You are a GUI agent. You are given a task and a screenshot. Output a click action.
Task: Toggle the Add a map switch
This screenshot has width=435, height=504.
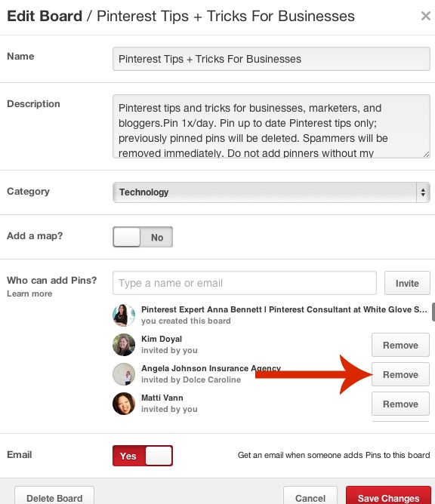(x=143, y=237)
